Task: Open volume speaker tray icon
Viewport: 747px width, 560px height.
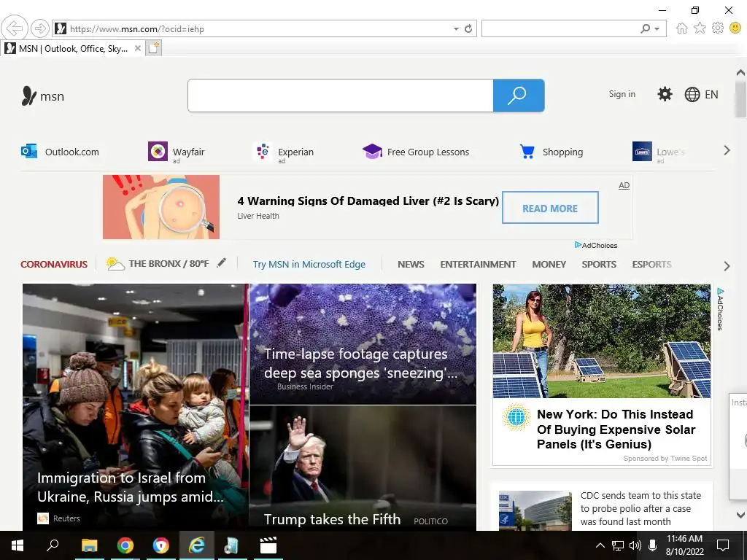Action: (635, 545)
